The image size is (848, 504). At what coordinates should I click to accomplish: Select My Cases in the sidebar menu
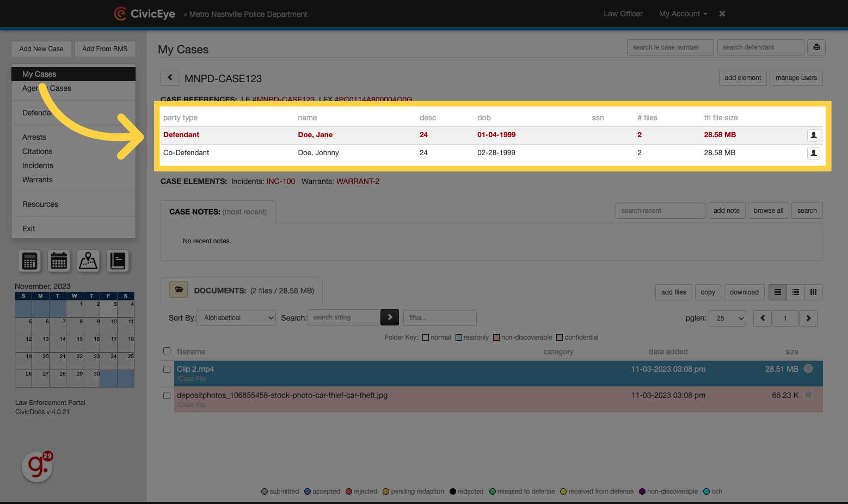(x=73, y=74)
